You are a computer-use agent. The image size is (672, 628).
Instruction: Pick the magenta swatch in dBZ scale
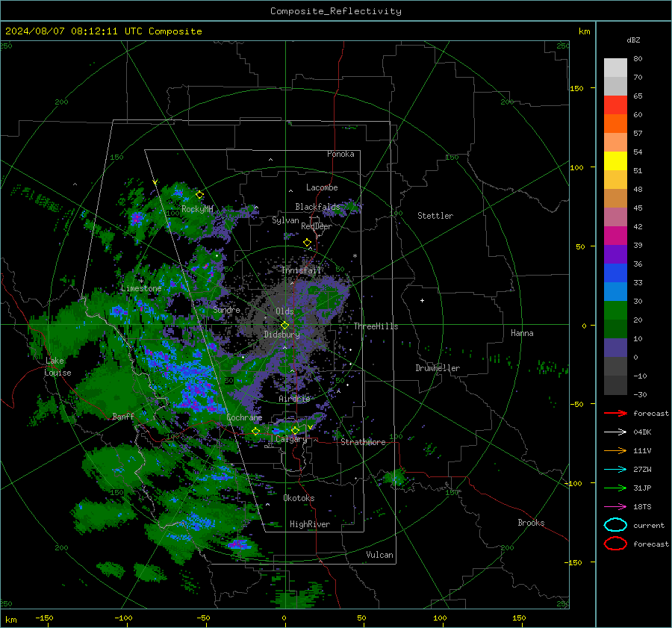click(x=615, y=235)
